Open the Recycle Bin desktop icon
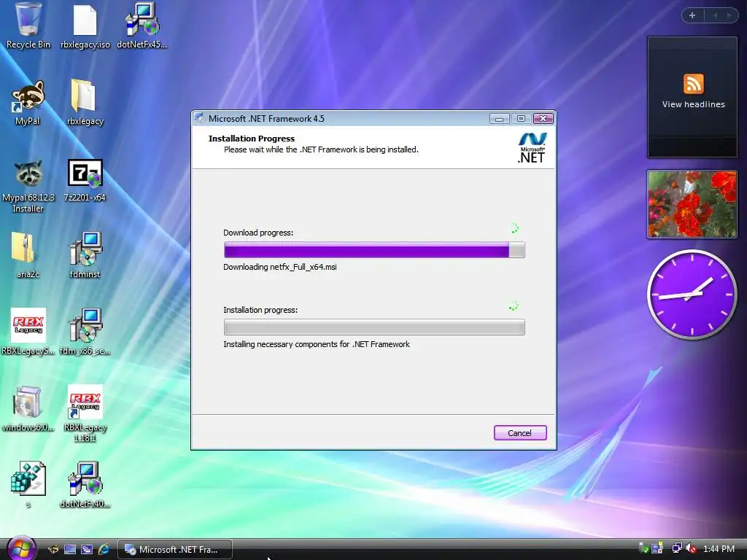This screenshot has height=560, width=747. tap(28, 20)
